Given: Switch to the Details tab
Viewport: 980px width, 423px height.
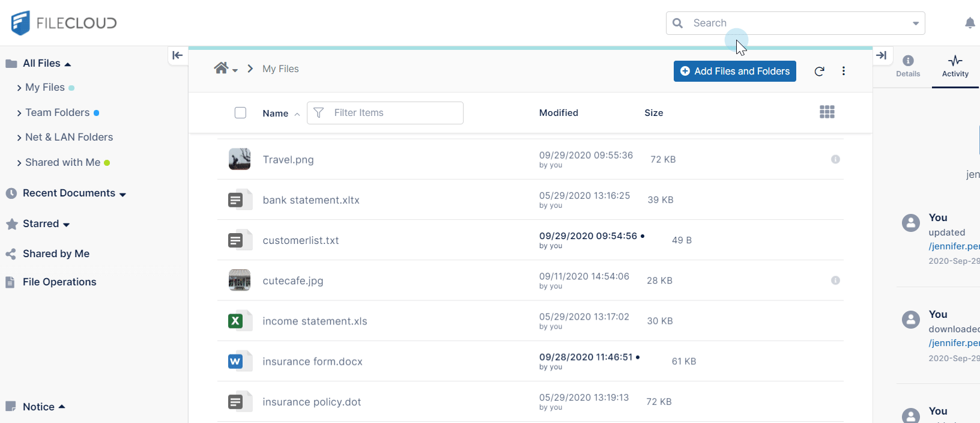Looking at the screenshot, I should coord(907,66).
